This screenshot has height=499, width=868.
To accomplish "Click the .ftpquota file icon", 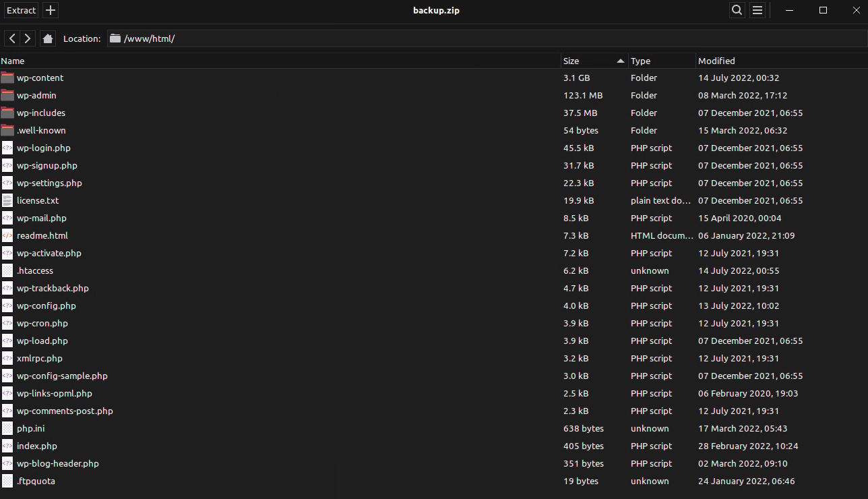I will 7,481.
